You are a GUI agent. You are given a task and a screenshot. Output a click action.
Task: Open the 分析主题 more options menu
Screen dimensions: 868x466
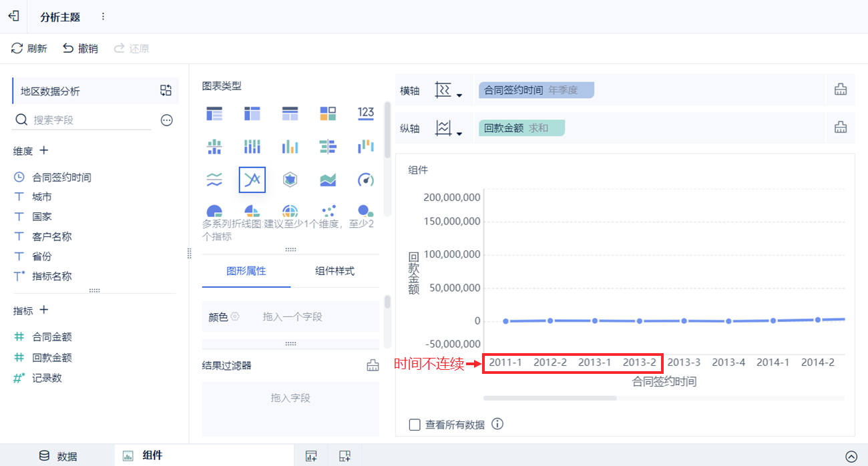[103, 17]
